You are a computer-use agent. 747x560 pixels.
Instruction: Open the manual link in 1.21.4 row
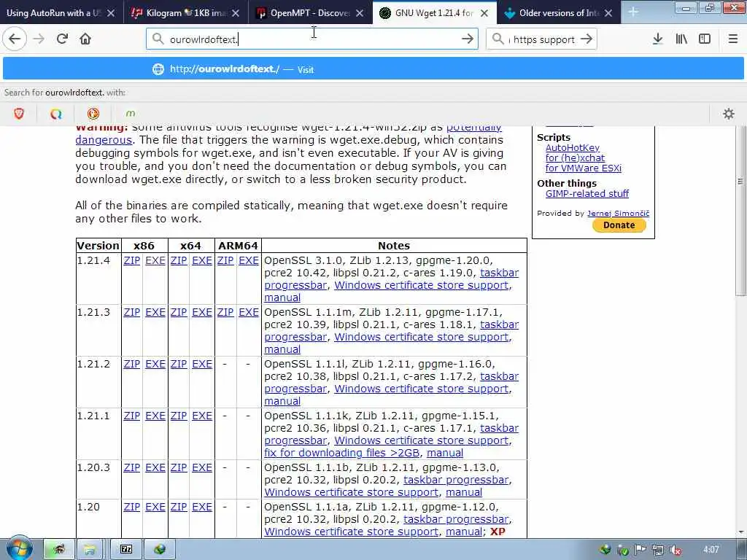pos(282,297)
